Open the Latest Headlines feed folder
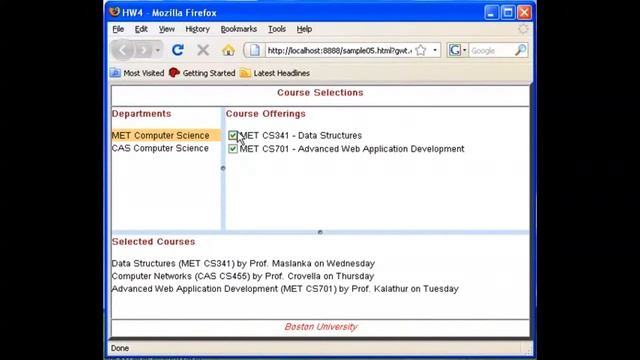The image size is (640, 360). click(275, 73)
